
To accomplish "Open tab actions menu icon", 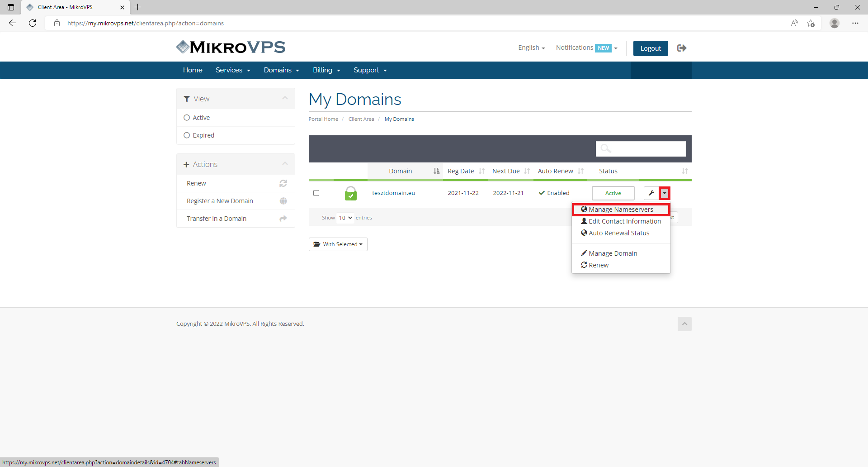I will [11, 7].
